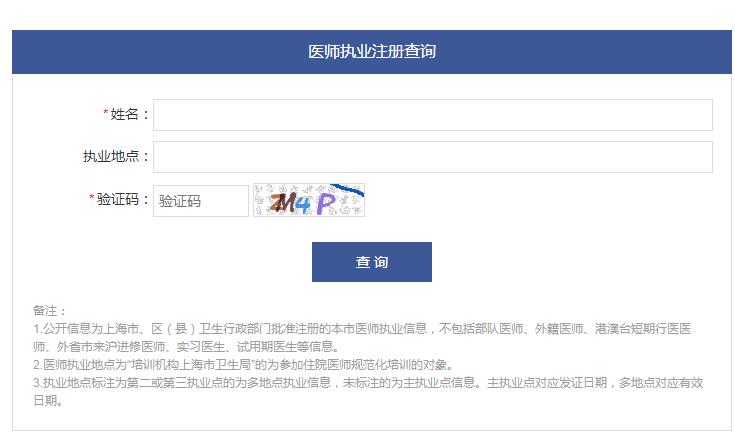The image size is (735, 441).
Task: Click the brown Z character in captcha
Action: 272,204
